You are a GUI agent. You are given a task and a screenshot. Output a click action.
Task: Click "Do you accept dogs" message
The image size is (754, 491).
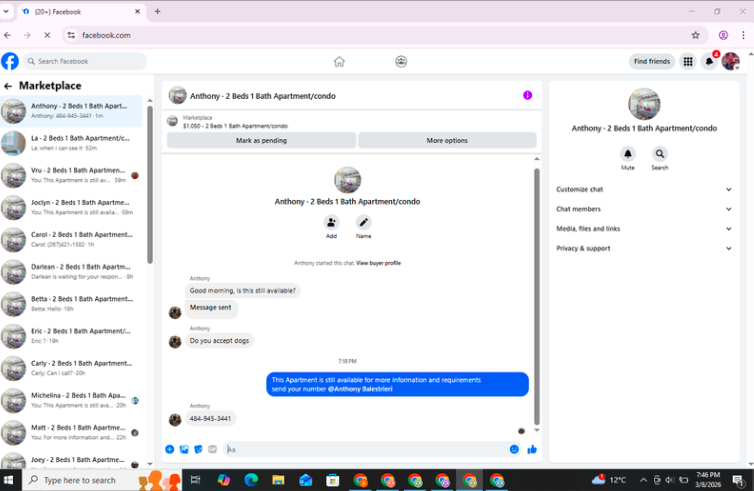(x=219, y=341)
